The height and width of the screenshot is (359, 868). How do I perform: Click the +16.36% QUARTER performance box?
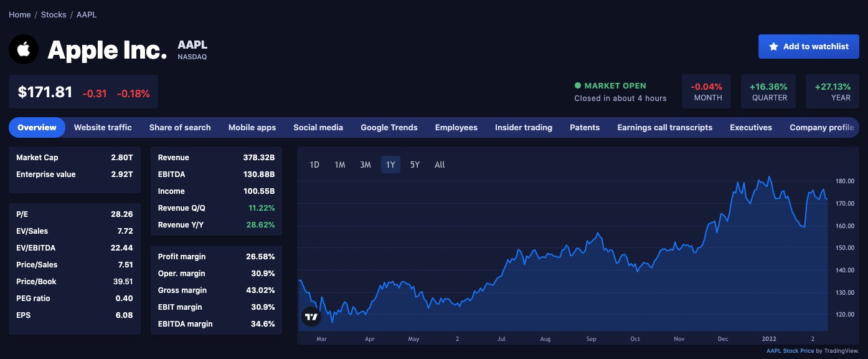coord(768,92)
